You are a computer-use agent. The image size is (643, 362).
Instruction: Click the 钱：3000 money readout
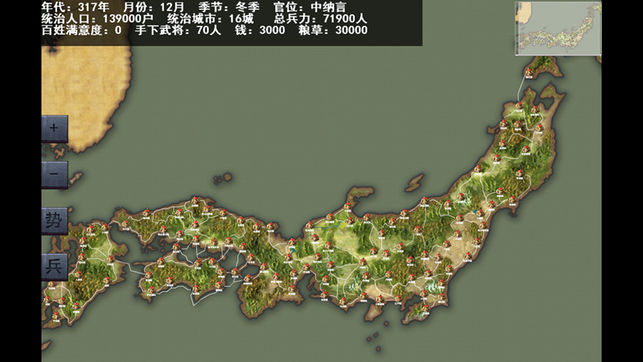(260, 30)
